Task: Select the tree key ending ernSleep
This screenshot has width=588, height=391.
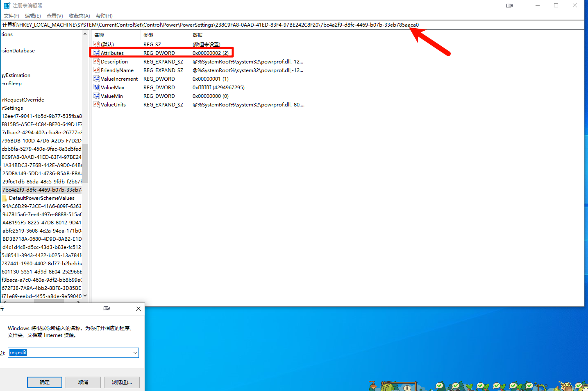Action: (11, 84)
